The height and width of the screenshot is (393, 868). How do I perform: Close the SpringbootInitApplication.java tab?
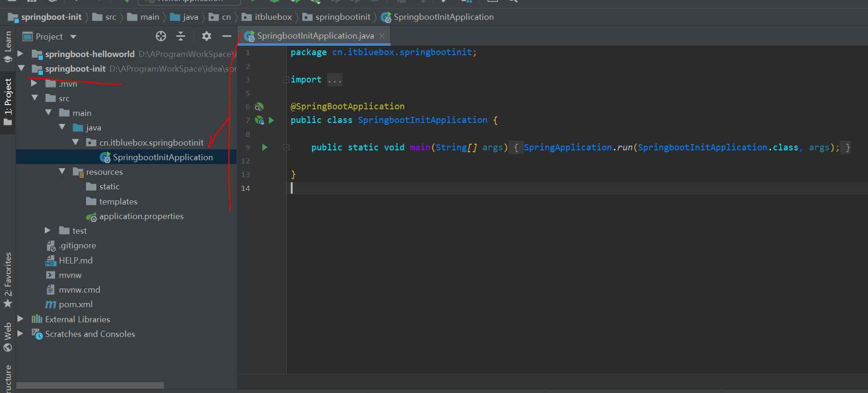point(382,36)
